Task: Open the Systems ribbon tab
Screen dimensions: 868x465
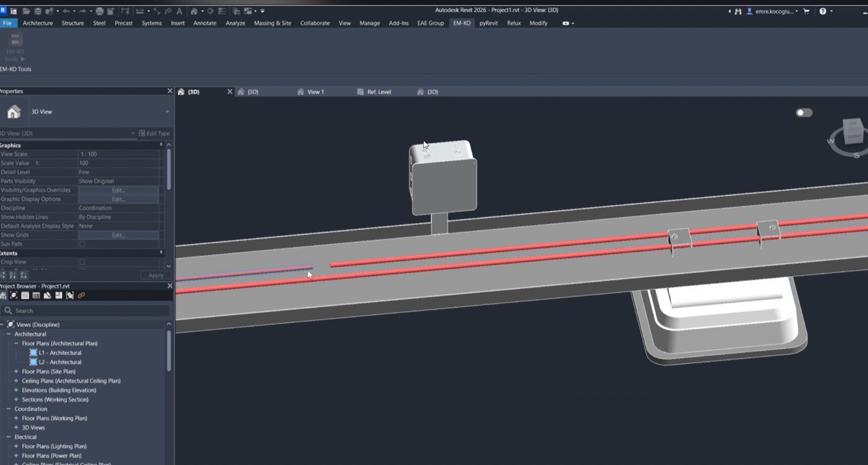Action: 151,23
